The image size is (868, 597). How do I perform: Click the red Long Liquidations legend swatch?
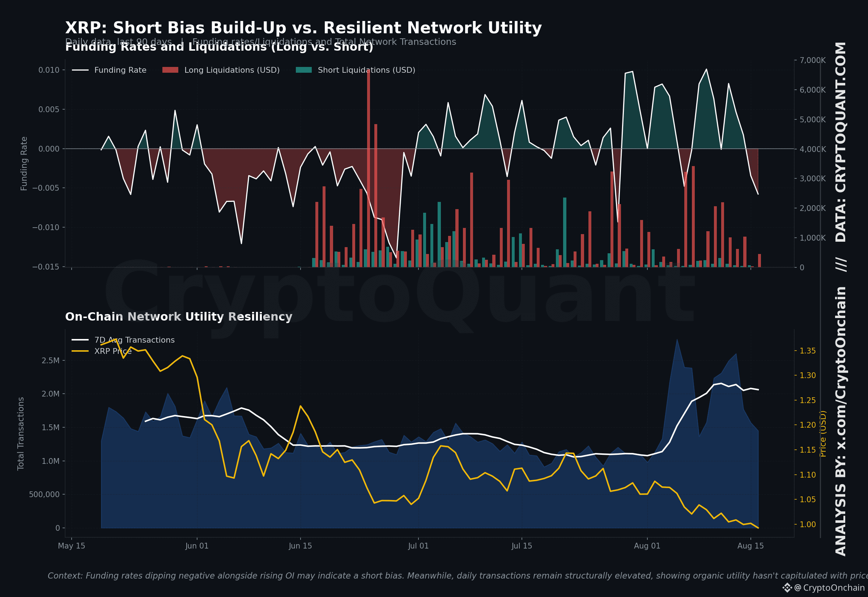click(170, 70)
